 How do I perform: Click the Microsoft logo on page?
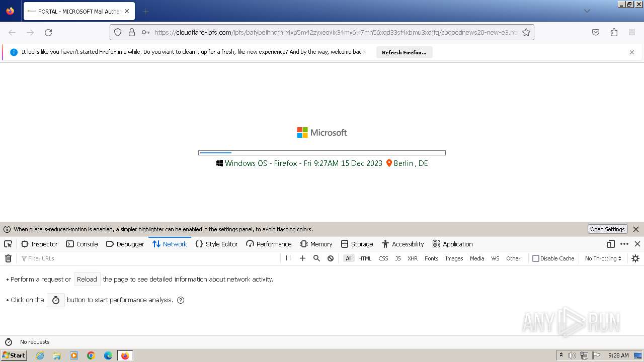coord(322,132)
